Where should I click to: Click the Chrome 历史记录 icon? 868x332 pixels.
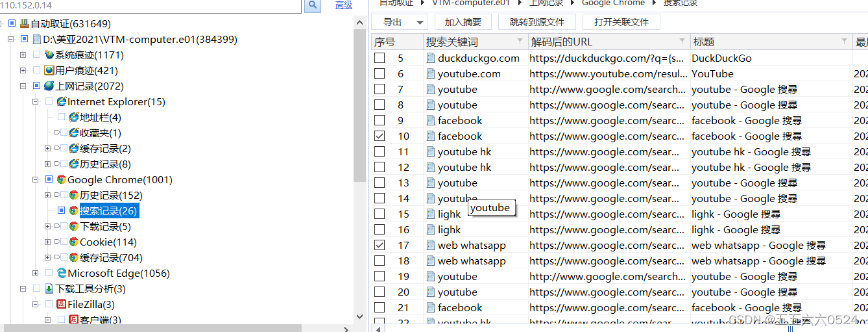[x=74, y=196]
